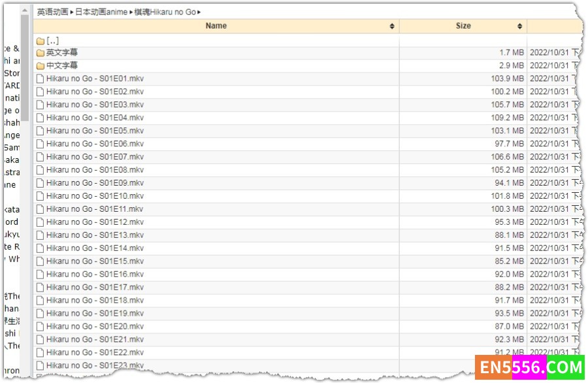Open Hikaru no Go - S01E22.mkv
Image resolution: width=588 pixels, height=383 pixels.
pyautogui.click(x=95, y=353)
